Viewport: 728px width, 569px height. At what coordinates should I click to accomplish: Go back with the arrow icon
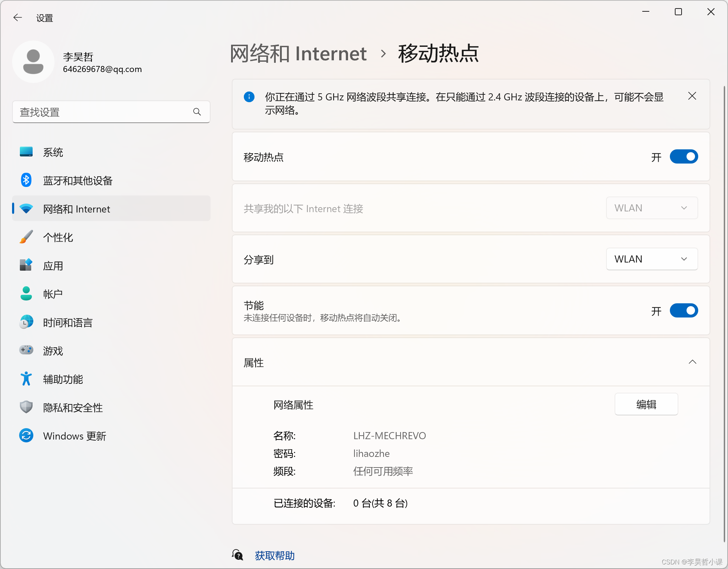coord(17,17)
